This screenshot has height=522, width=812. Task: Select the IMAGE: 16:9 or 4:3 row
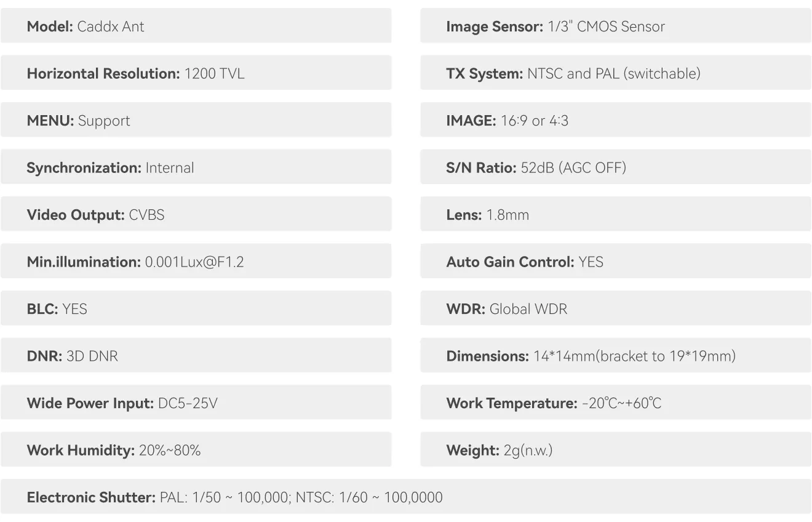point(616,121)
